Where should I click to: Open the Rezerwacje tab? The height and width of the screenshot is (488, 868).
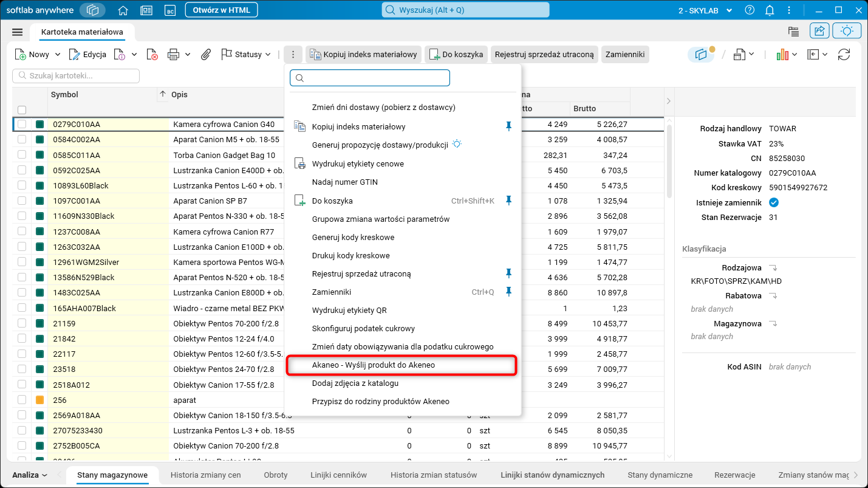(x=734, y=475)
